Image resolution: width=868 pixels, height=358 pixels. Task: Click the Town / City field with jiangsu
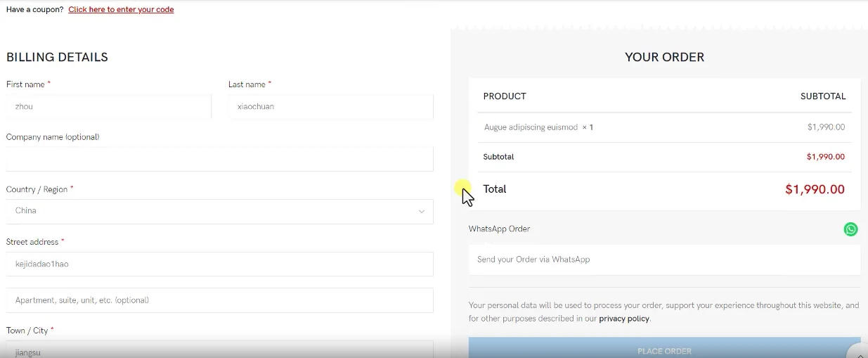click(219, 350)
